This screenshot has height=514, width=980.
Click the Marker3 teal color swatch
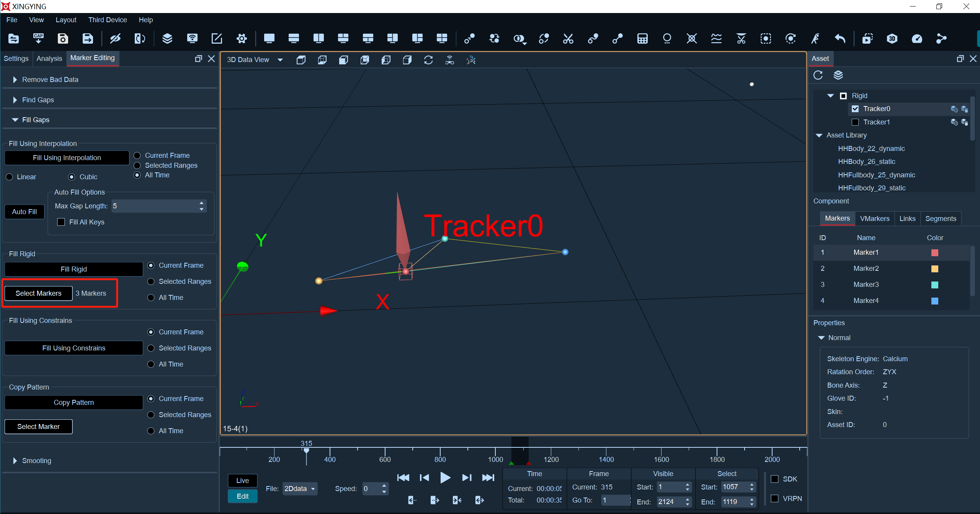935,285
